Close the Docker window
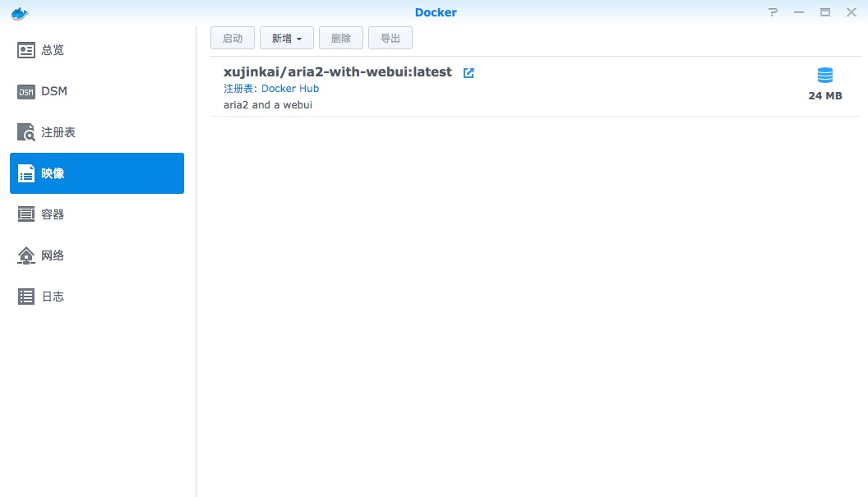Image resolution: width=868 pixels, height=497 pixels. pos(851,12)
